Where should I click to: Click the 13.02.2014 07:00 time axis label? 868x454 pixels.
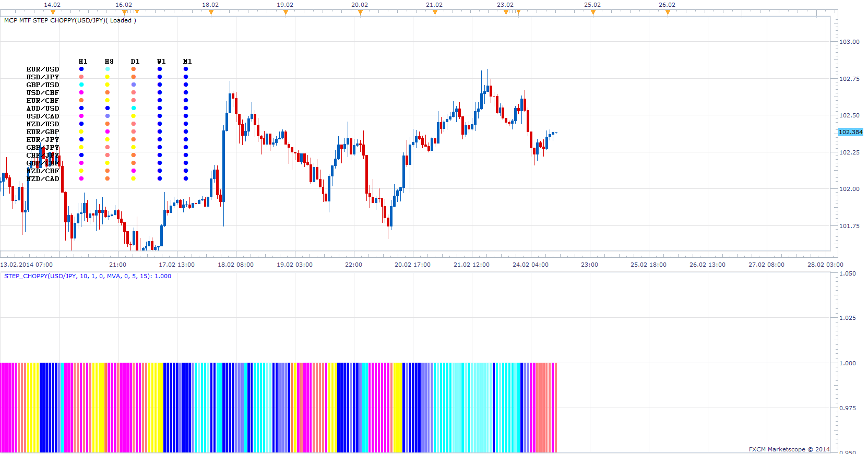click(x=27, y=265)
